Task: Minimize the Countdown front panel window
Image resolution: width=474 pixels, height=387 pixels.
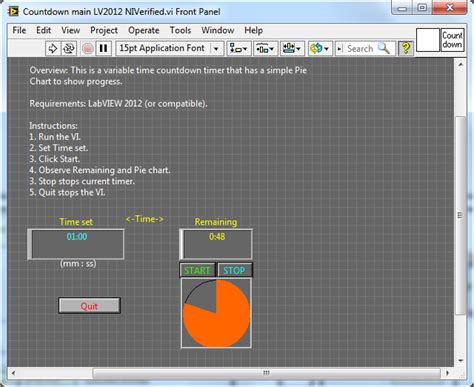Action: [x=402, y=8]
